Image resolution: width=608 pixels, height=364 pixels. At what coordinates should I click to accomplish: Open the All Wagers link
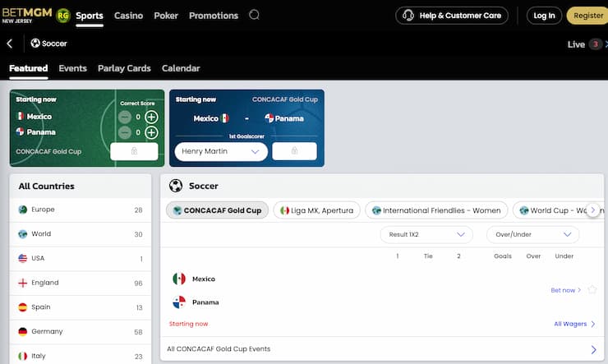pyautogui.click(x=574, y=324)
